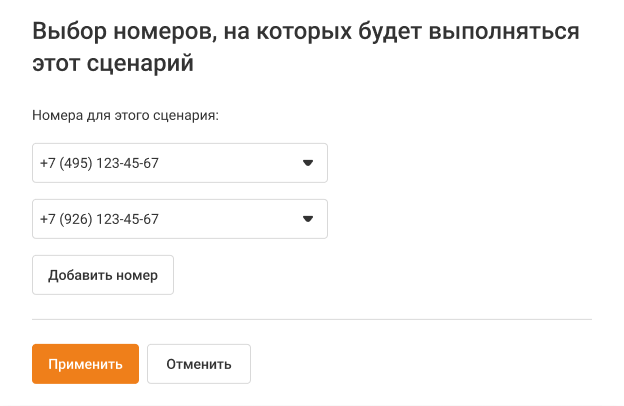Screen dimensions: 624x406
Task: Click the «Добавить номер» button
Action: pos(103,275)
